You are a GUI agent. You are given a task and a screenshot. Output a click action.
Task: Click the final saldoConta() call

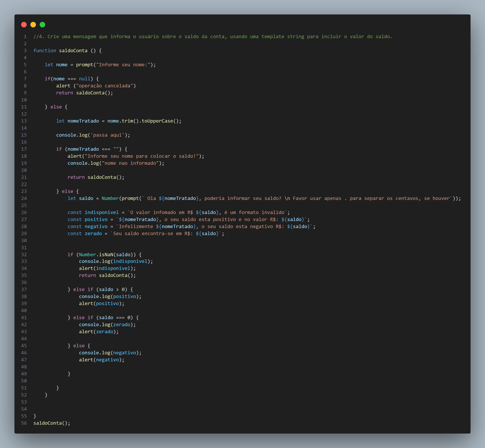coord(52,423)
